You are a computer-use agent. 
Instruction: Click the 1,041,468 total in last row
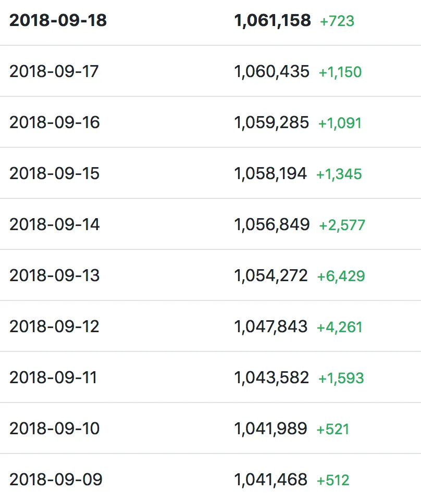click(271, 480)
